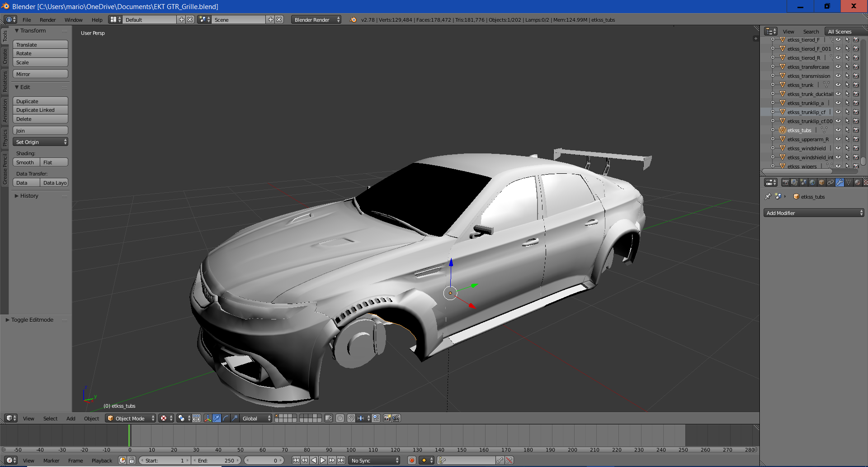This screenshot has height=467, width=868.
Task: Click the End frame field
Action: tap(216, 460)
